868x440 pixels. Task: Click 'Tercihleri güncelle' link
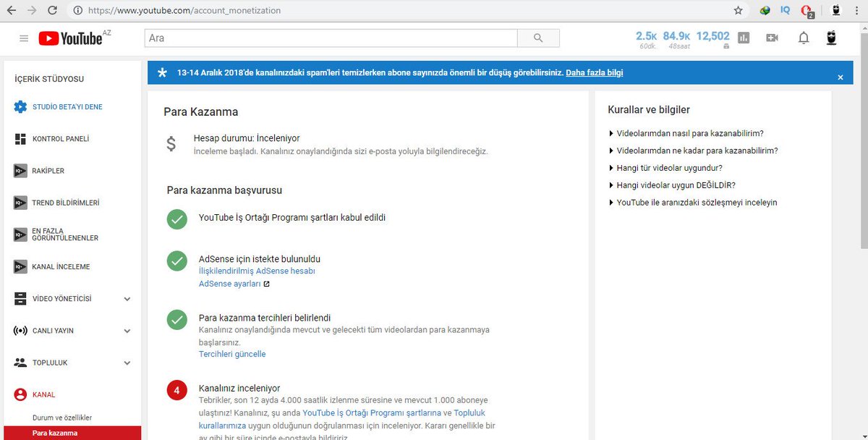[x=232, y=354]
